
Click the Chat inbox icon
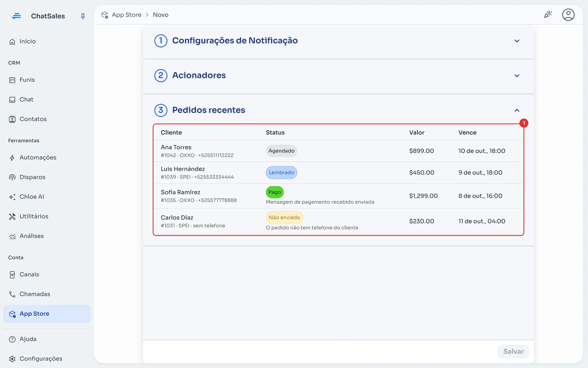pyautogui.click(x=12, y=100)
